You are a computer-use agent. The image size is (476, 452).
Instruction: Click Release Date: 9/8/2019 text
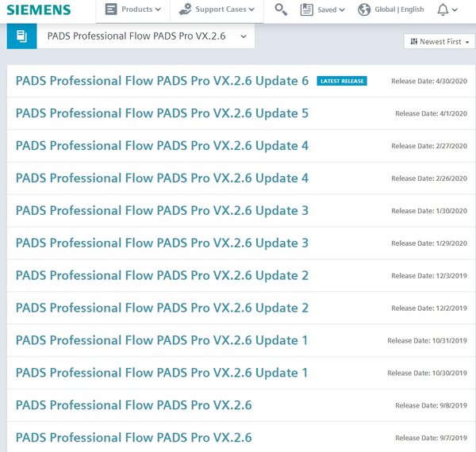click(x=431, y=405)
